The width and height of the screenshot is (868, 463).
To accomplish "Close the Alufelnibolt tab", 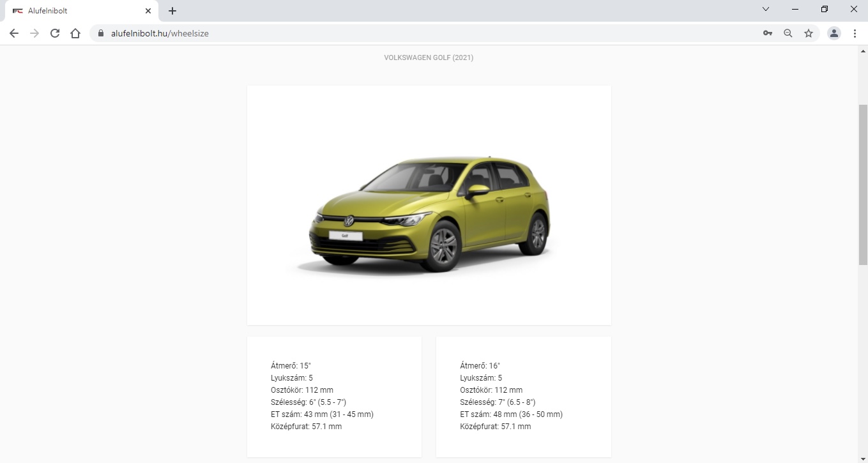I will coord(148,11).
